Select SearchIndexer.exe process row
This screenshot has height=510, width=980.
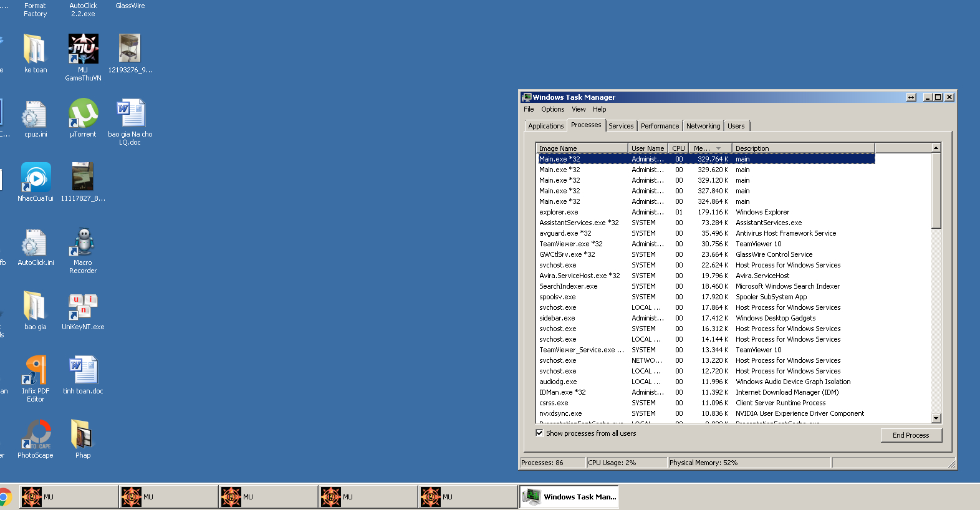pyautogui.click(x=706, y=286)
